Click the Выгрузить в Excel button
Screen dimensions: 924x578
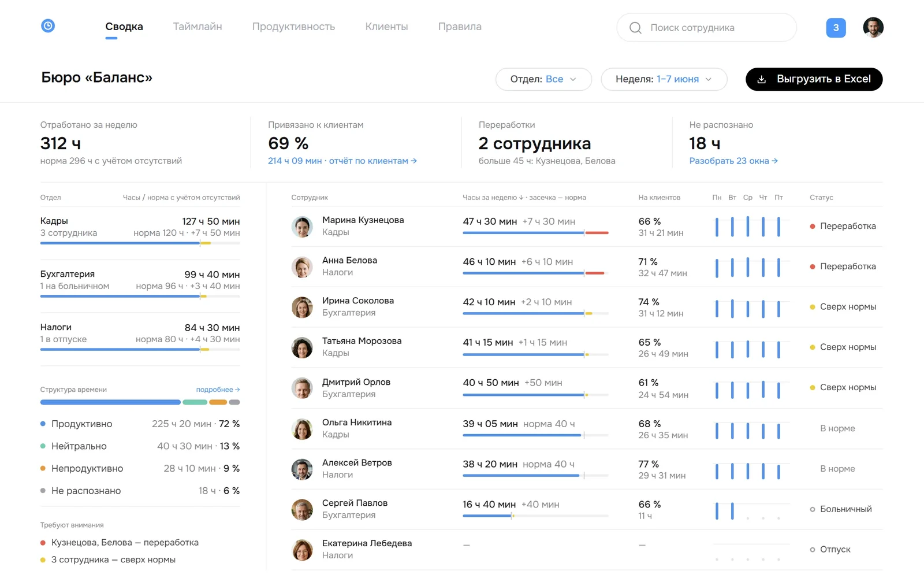[814, 79]
